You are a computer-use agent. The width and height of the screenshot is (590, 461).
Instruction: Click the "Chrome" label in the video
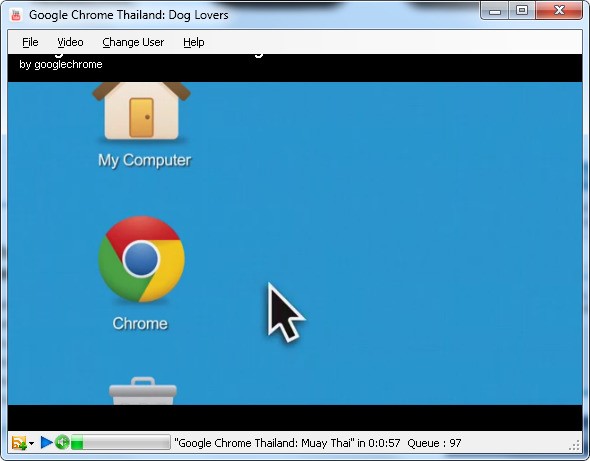click(x=140, y=324)
